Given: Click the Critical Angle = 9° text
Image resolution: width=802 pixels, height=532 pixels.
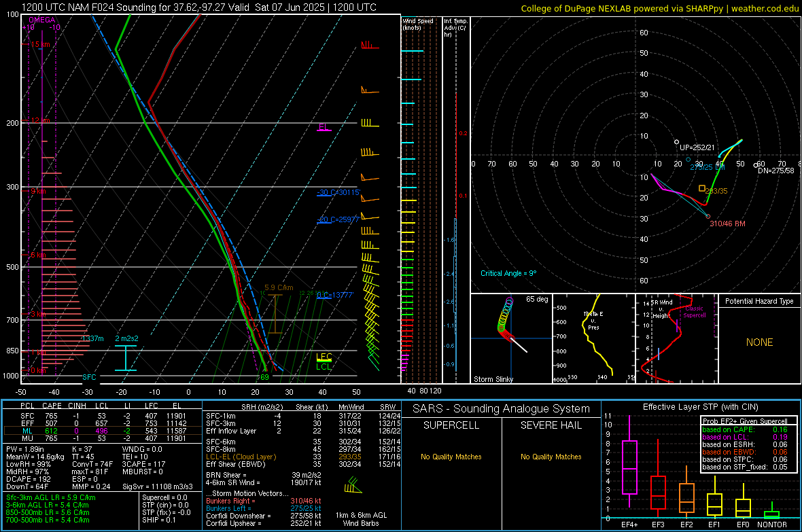Looking at the screenshot, I should coord(508,274).
